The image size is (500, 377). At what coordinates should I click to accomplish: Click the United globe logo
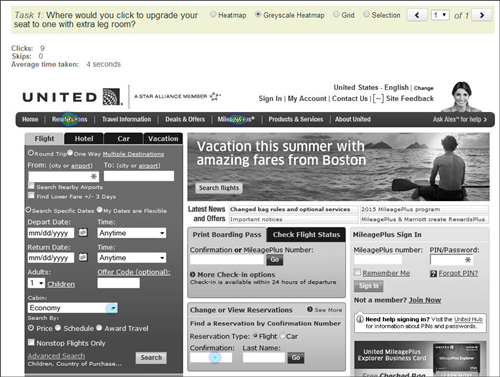coord(111,97)
